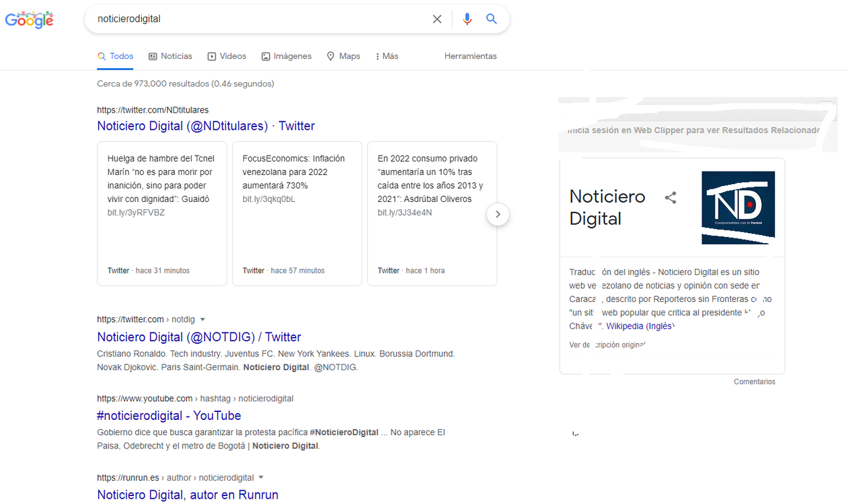Open bit.ly/3yRFVBZ link
The width and height of the screenshot is (848, 504).
136,213
